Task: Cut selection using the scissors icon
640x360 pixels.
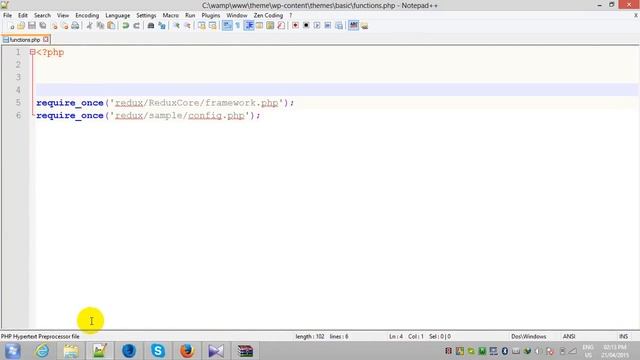Action: coord(89,26)
